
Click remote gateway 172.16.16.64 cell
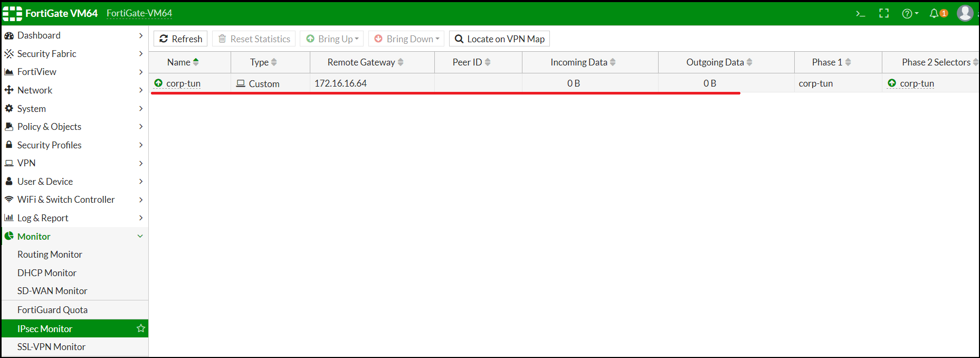[x=372, y=83]
